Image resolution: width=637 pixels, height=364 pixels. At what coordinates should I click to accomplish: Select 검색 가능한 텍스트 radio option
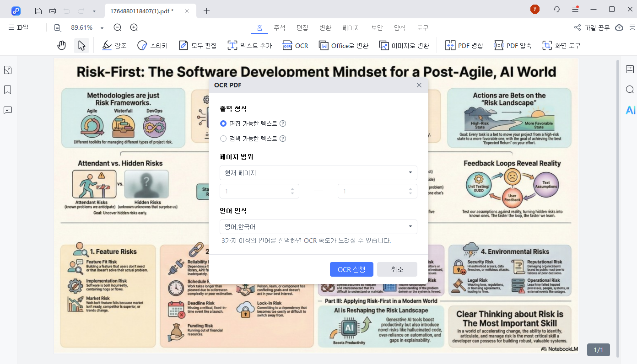coord(223,139)
